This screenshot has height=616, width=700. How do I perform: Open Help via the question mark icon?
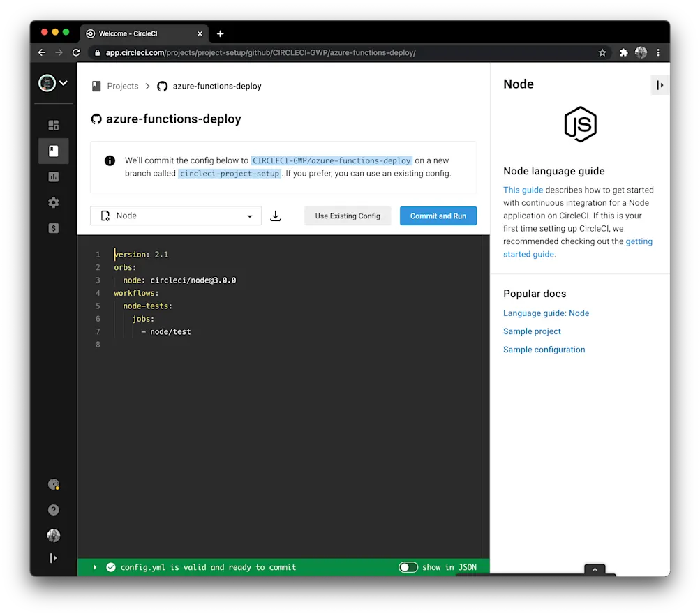54,510
